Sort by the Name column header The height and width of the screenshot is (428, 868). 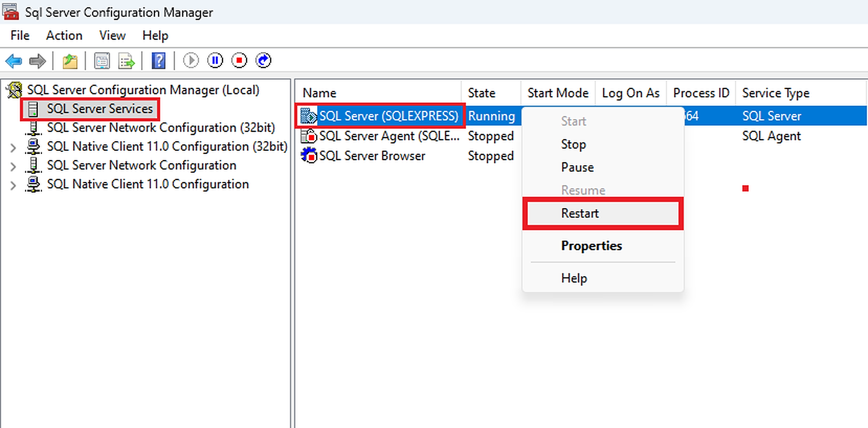click(379, 93)
